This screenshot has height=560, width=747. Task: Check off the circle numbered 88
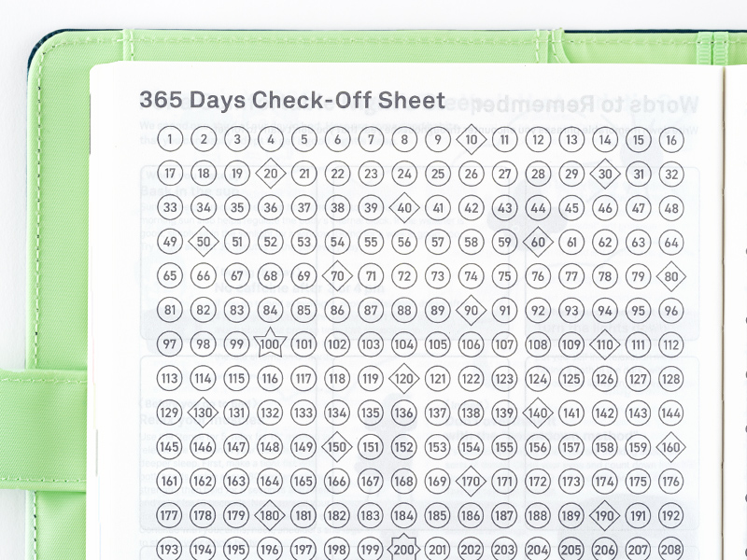click(404, 311)
